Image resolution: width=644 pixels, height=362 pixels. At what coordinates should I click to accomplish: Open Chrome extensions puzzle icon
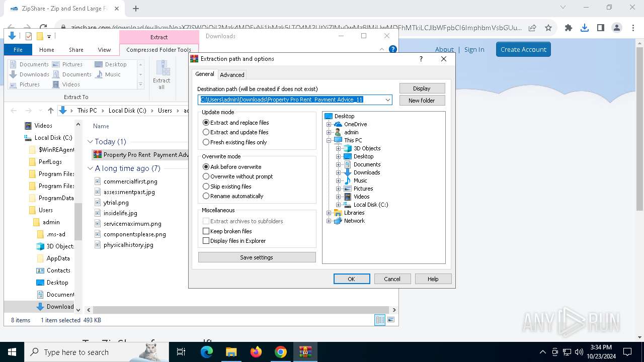click(x=569, y=28)
